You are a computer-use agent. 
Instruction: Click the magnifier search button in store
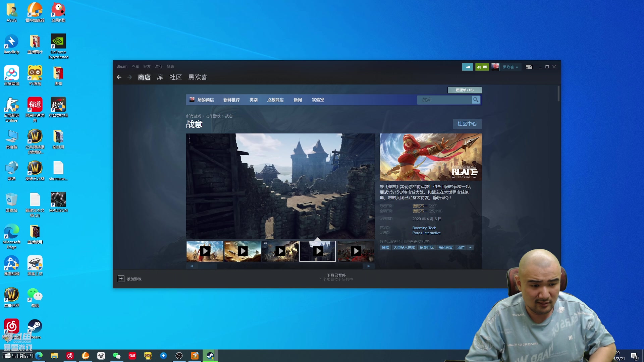476,100
